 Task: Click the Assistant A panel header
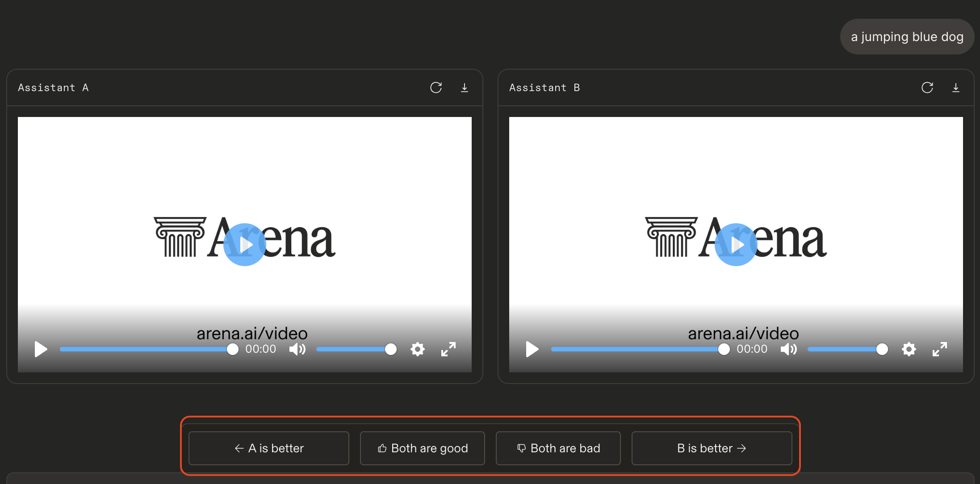click(53, 88)
